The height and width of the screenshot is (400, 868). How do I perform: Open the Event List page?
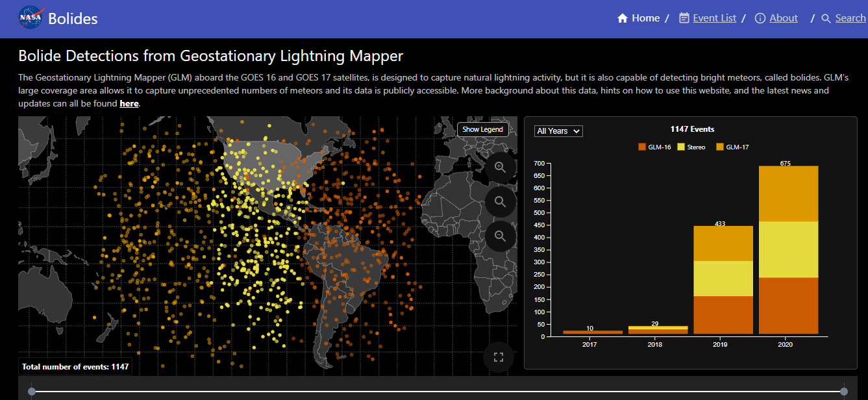[x=714, y=18]
